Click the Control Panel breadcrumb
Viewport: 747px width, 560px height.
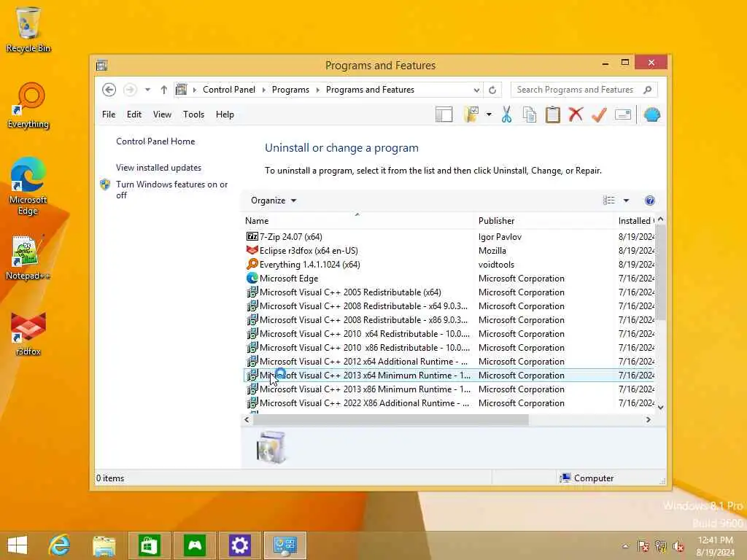(228, 90)
